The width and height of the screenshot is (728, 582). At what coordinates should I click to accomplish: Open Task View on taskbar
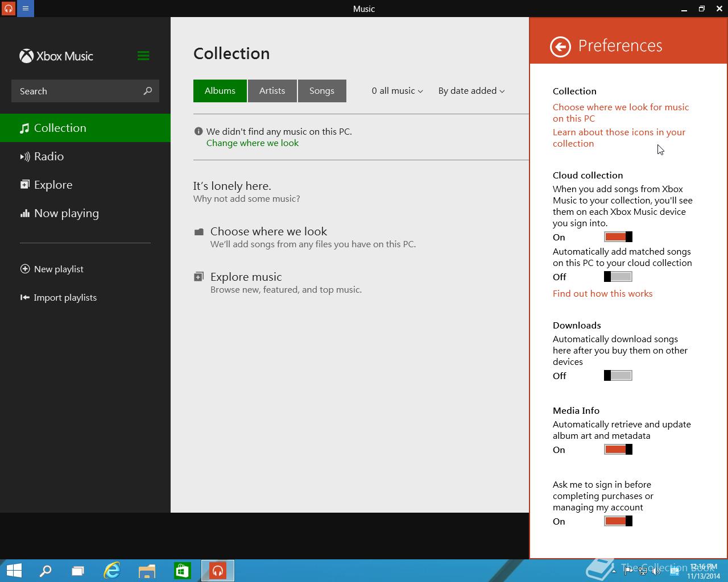78,571
